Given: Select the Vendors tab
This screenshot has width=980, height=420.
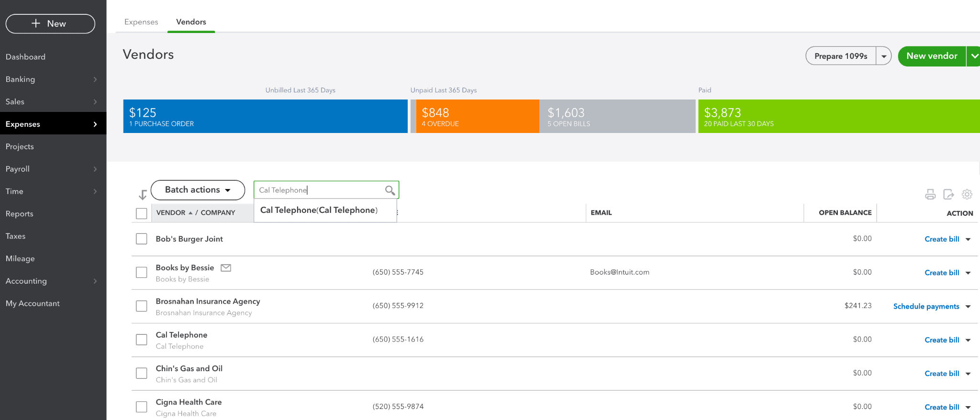Looking at the screenshot, I should click(x=191, y=22).
